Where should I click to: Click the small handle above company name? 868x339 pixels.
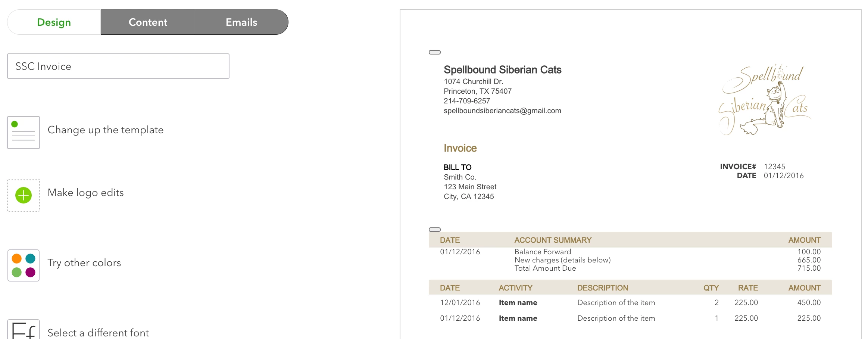(435, 52)
